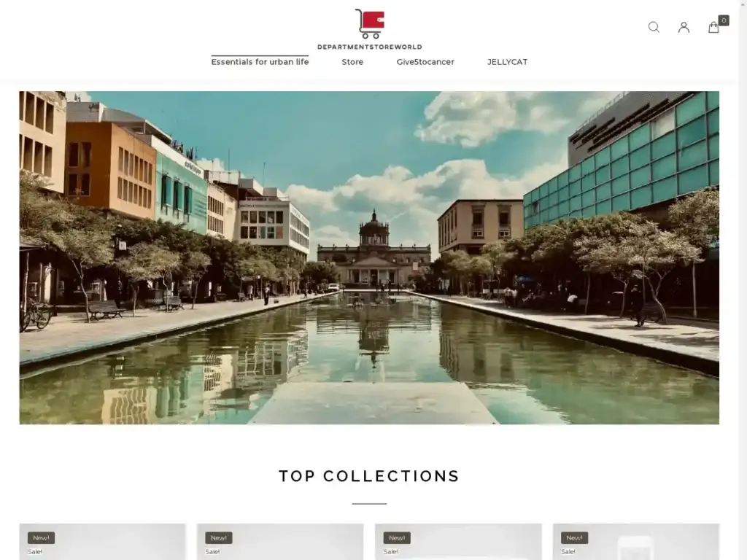View the shopping bag cart icon

click(714, 27)
